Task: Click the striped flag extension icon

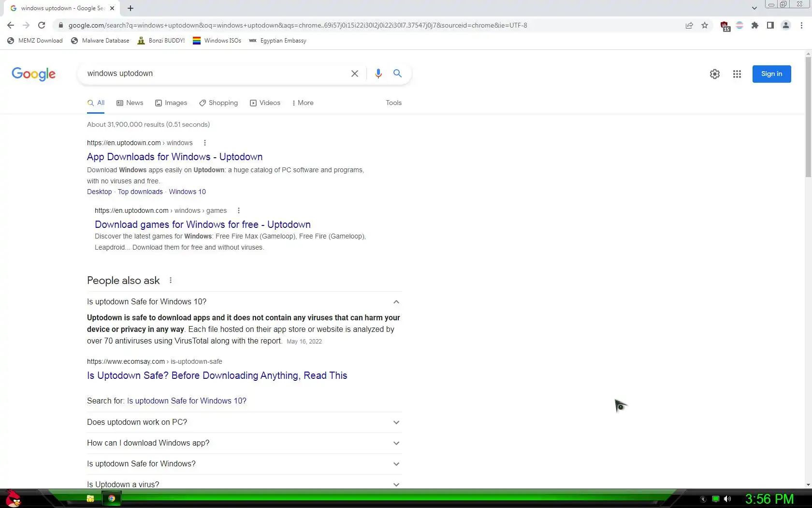Action: pos(739,25)
